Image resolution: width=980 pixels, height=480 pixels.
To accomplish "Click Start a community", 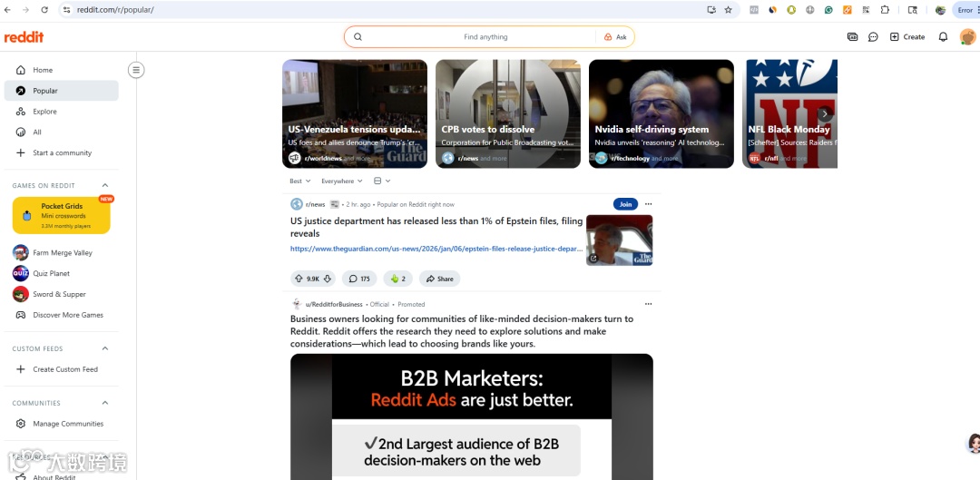I will (x=62, y=152).
